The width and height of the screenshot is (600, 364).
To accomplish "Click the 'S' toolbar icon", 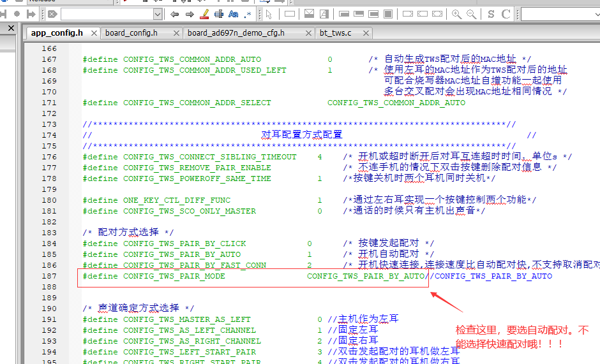I will 491,15.
